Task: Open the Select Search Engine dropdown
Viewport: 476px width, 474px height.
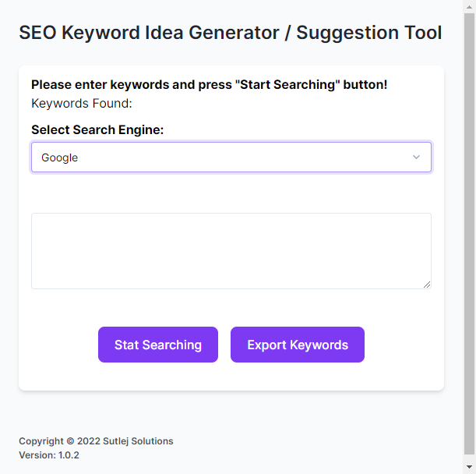Action: (x=231, y=157)
